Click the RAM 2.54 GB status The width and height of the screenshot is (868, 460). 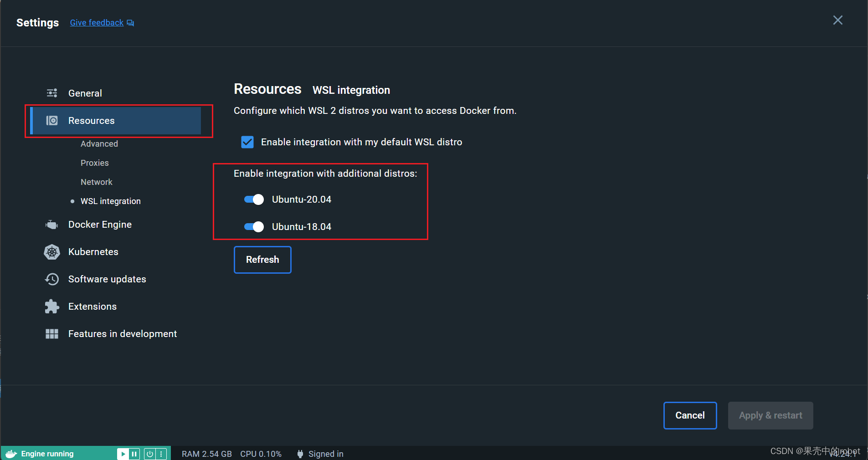point(207,454)
